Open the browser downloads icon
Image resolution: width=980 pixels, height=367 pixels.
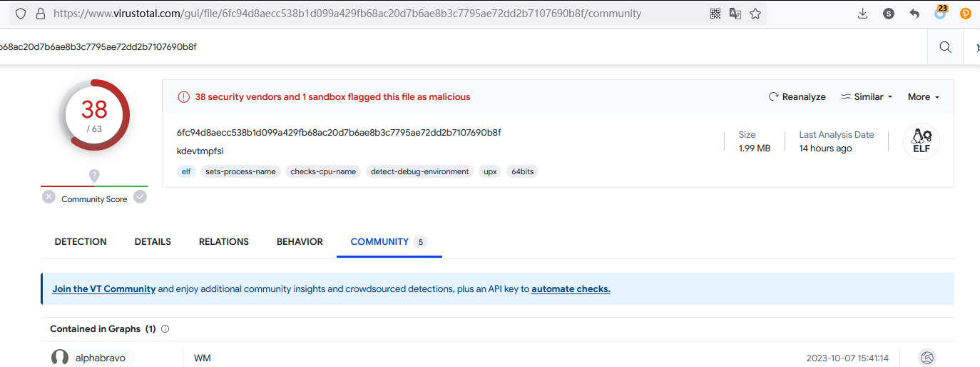pos(862,14)
